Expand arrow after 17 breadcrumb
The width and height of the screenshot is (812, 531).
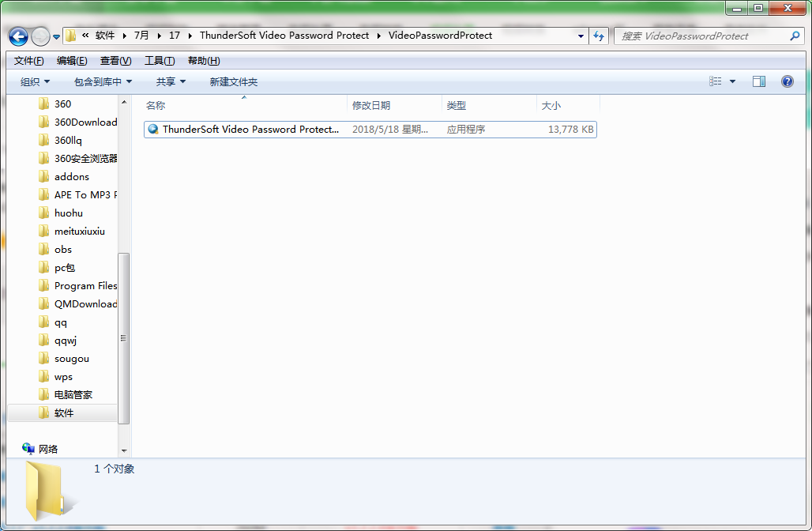pyautogui.click(x=190, y=36)
